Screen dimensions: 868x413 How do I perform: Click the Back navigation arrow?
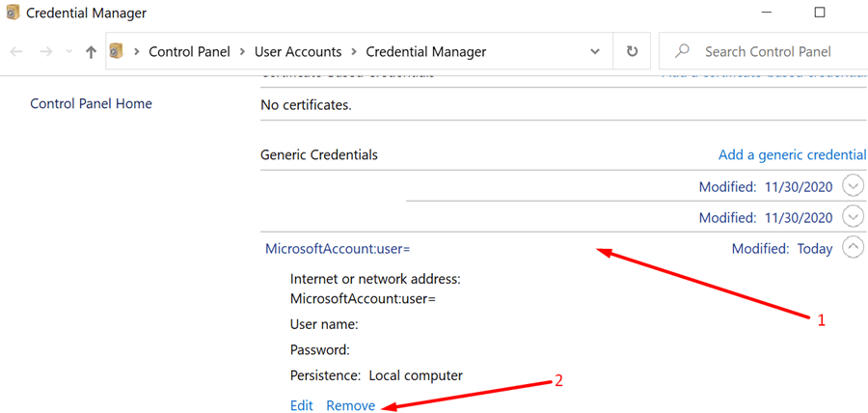click(16, 52)
